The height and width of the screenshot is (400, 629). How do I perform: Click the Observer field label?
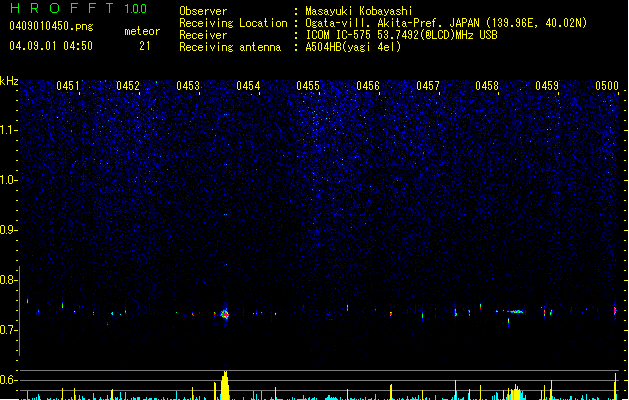203,11
